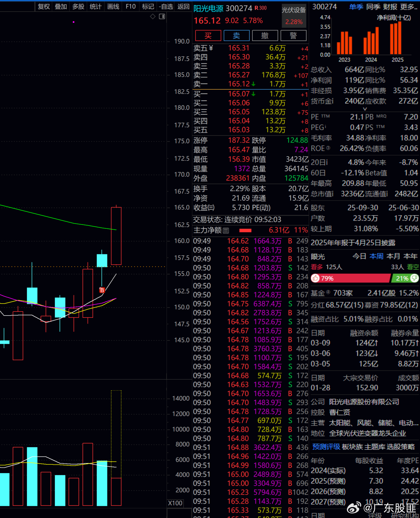The width and height of the screenshot is (420, 518).
Task: Click the 涨停 limit-up price 187.32
Action: pyautogui.click(x=239, y=140)
